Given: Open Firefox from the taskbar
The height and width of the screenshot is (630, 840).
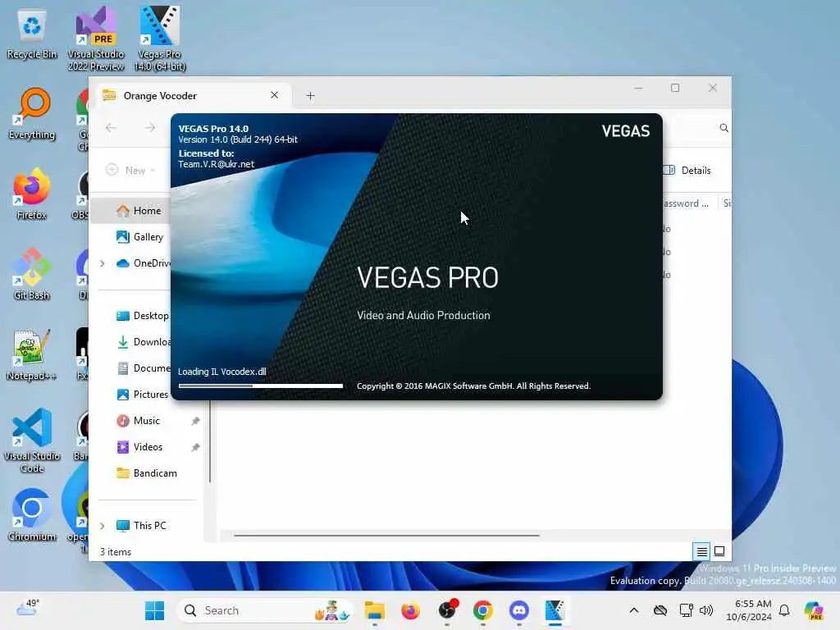Looking at the screenshot, I should [410, 610].
